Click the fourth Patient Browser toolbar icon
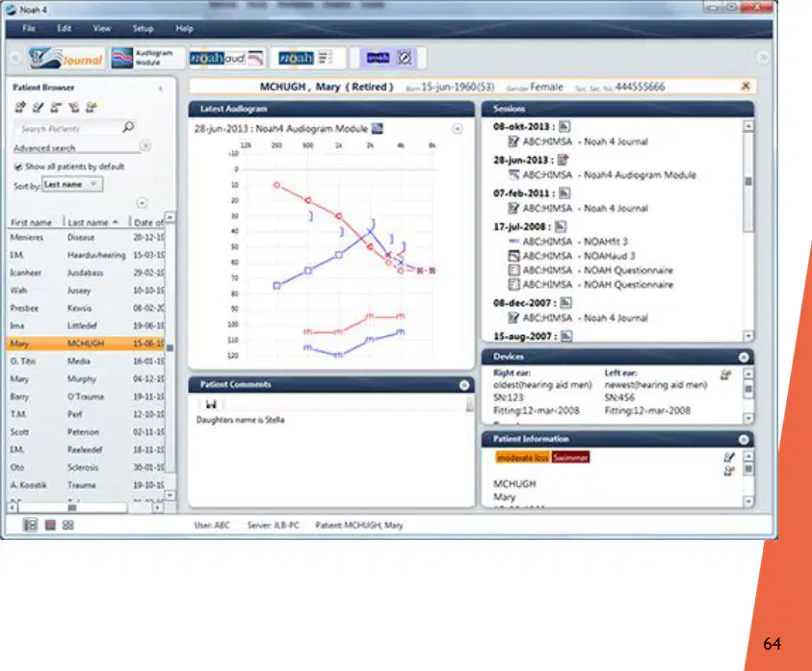 click(74, 107)
